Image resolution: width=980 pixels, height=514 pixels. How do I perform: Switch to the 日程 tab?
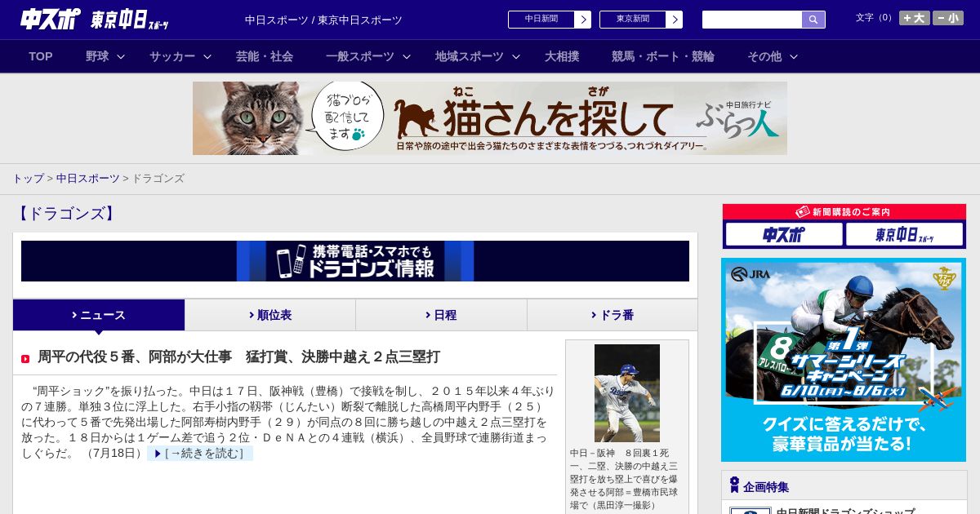coord(441,315)
